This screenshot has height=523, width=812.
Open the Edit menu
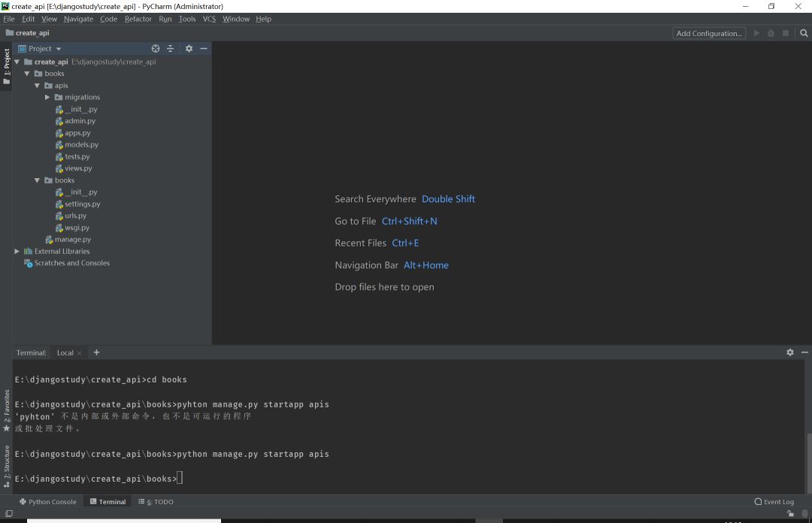(28, 19)
